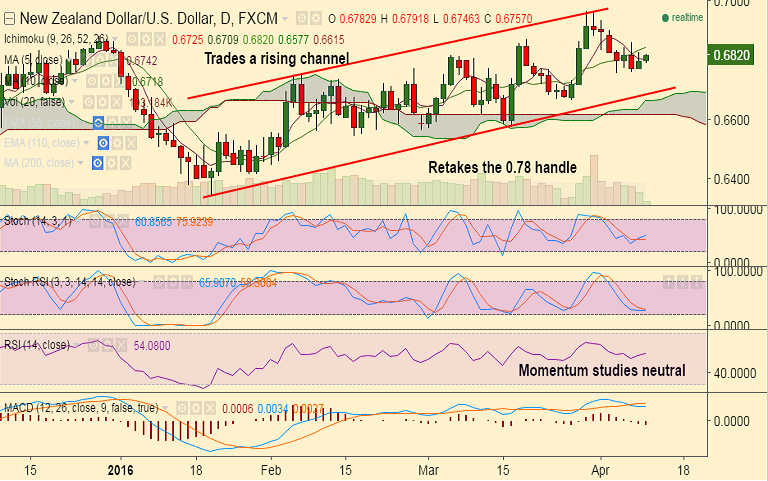Viewport: 768px width, 481px height.
Task: Select the Ichimoku (9, 26, 52, 26) legend label
Action: (x=56, y=39)
